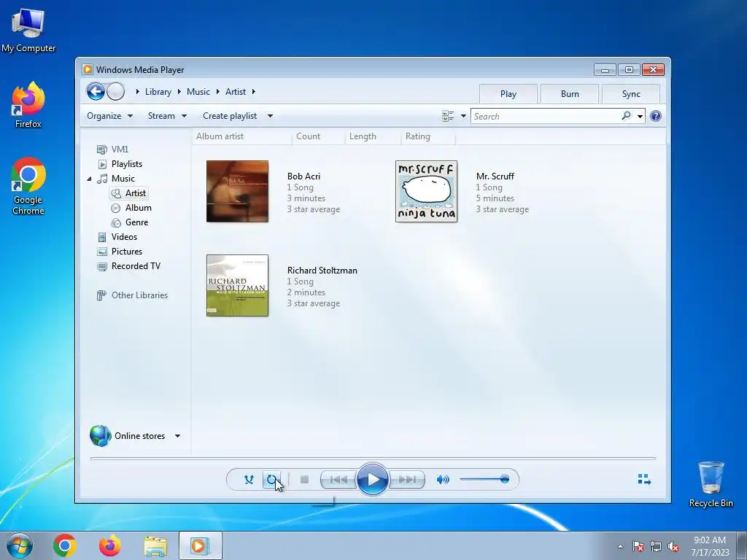This screenshot has height=560, width=747.
Task: Open File Explorer from the taskbar
Action: (x=155, y=545)
